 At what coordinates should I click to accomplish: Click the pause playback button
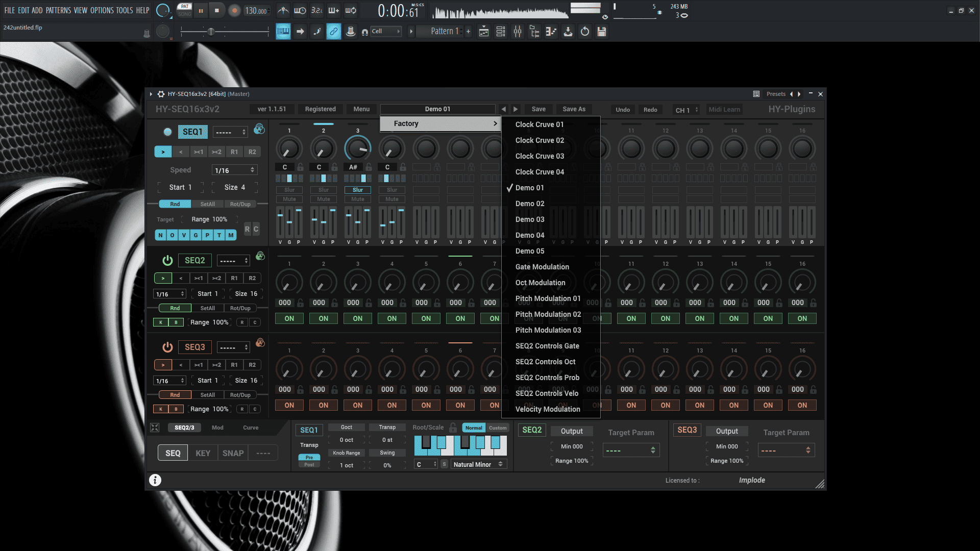[201, 10]
